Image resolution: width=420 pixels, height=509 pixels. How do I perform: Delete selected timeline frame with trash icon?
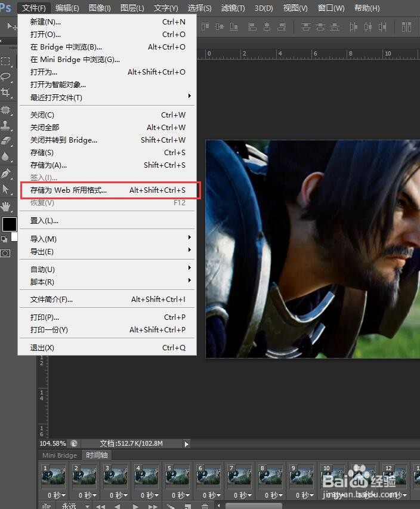click(205, 506)
